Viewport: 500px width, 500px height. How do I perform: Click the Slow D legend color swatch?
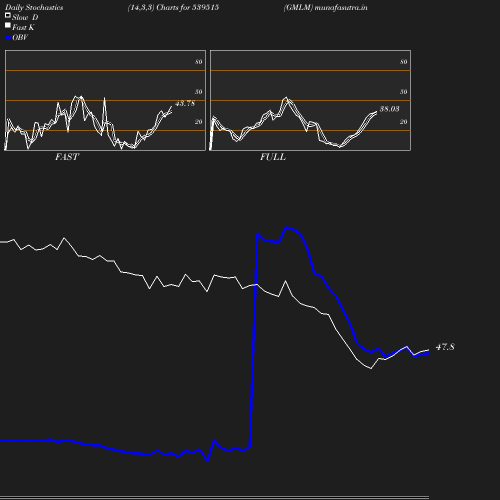coord(8,15)
